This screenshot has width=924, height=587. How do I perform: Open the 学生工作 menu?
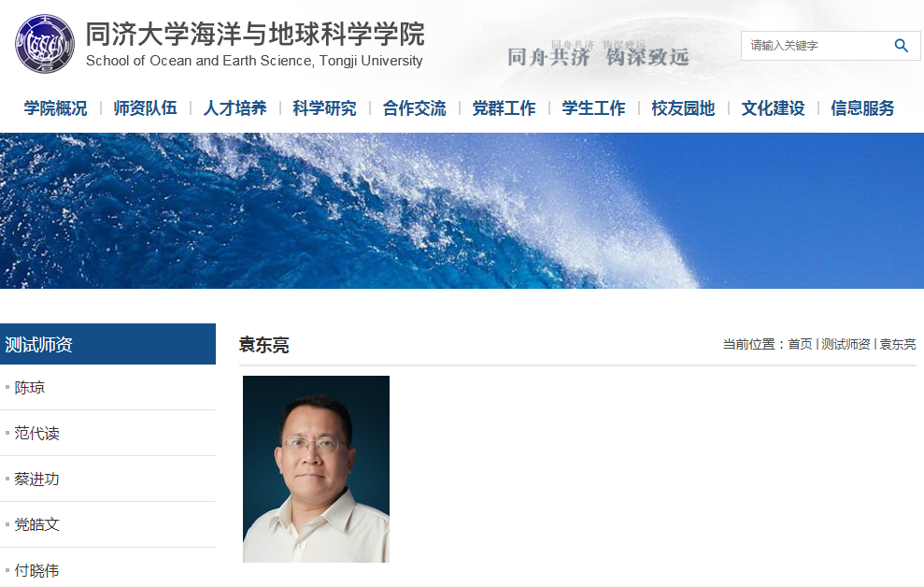coord(593,107)
